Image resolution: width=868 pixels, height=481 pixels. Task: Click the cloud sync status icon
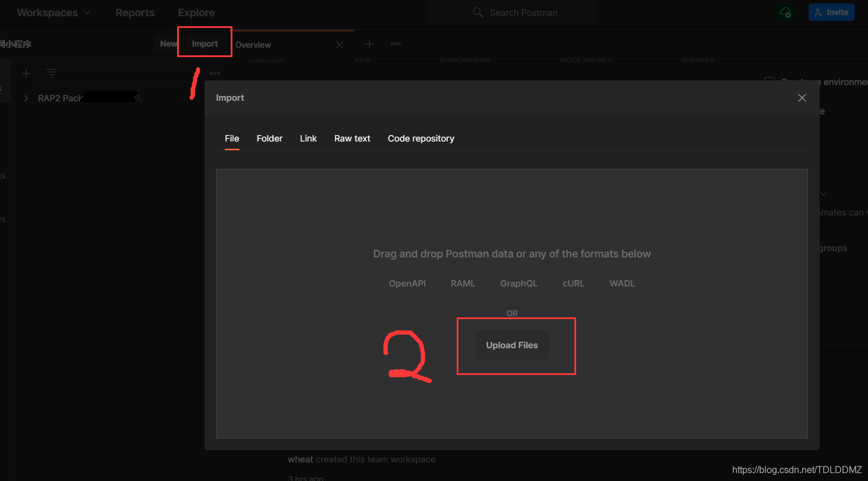click(x=785, y=12)
